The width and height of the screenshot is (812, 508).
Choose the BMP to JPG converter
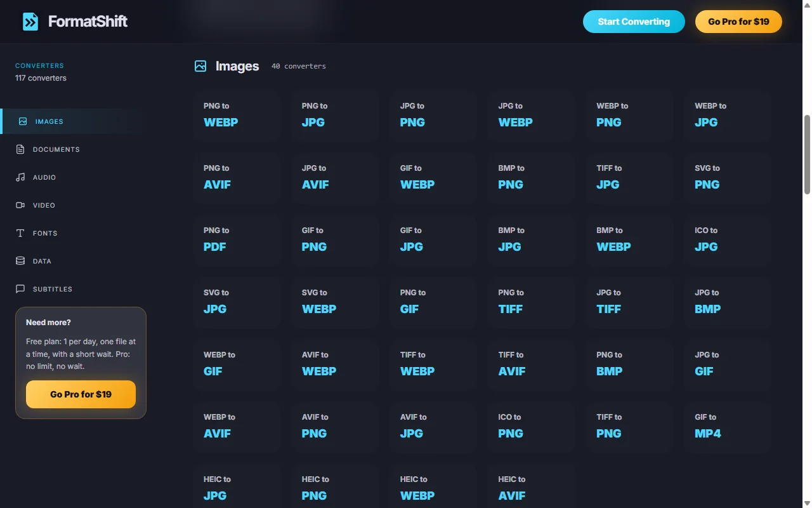(x=532, y=239)
